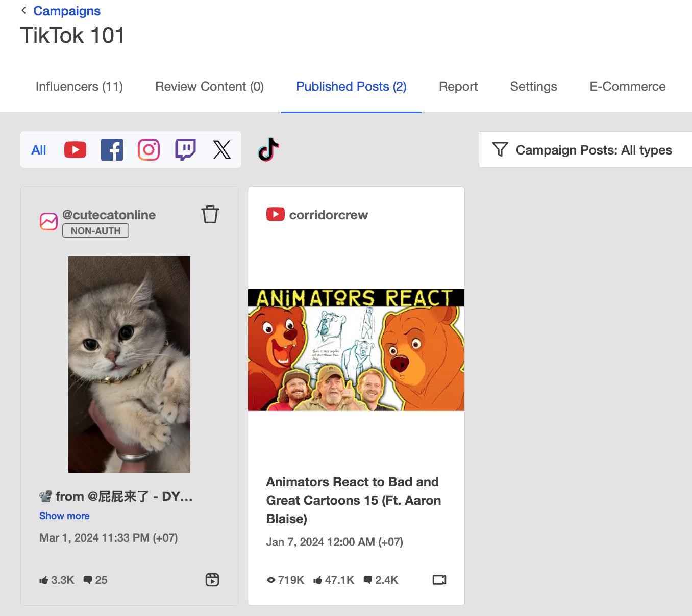Click the comments icon on corridorcrew card

(x=368, y=580)
